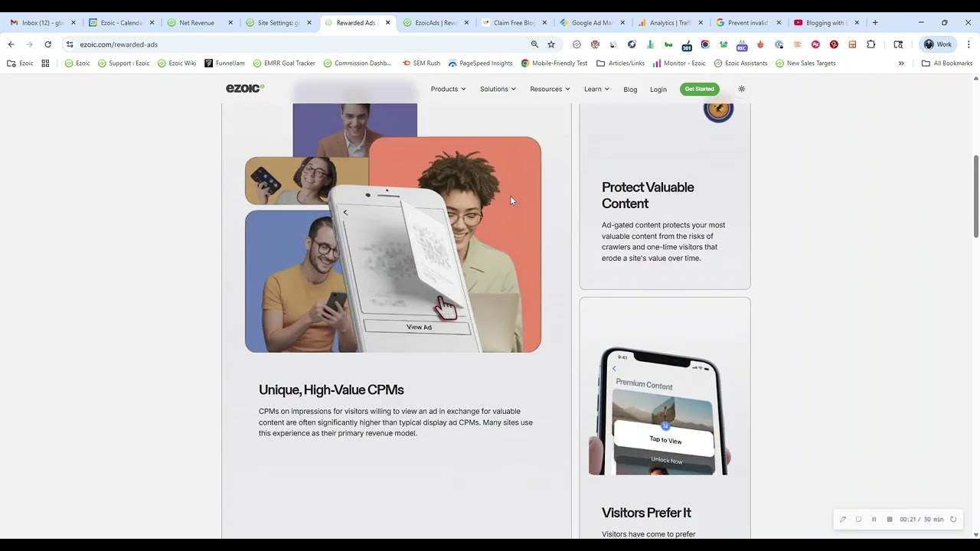Open the FunnelJam bookmark
Image resolution: width=980 pixels, height=551 pixels.
click(224, 63)
